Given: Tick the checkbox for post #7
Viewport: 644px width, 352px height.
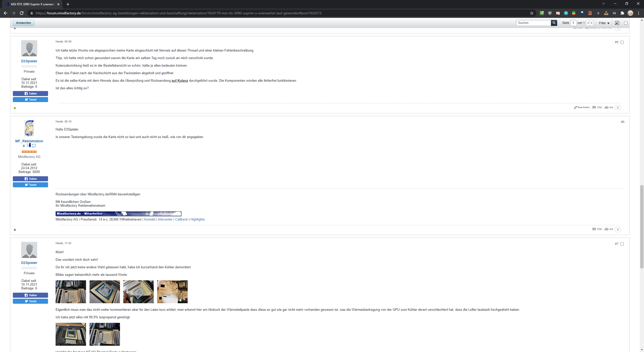Looking at the screenshot, I should pos(622,244).
